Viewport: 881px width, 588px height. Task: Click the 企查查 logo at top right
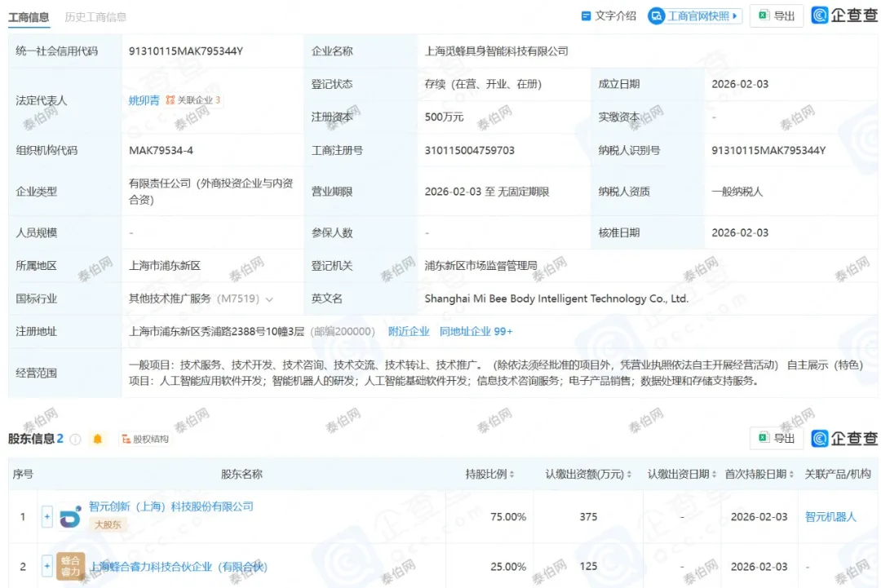point(844,15)
